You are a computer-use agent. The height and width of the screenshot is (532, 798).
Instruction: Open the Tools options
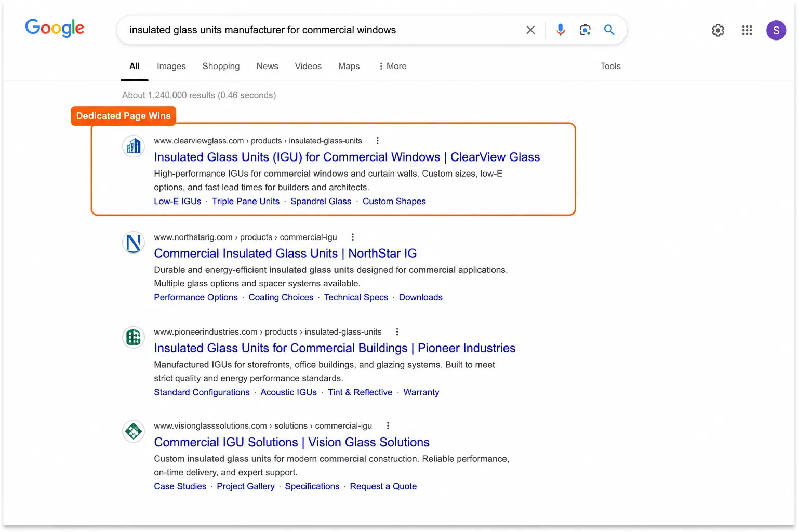610,66
